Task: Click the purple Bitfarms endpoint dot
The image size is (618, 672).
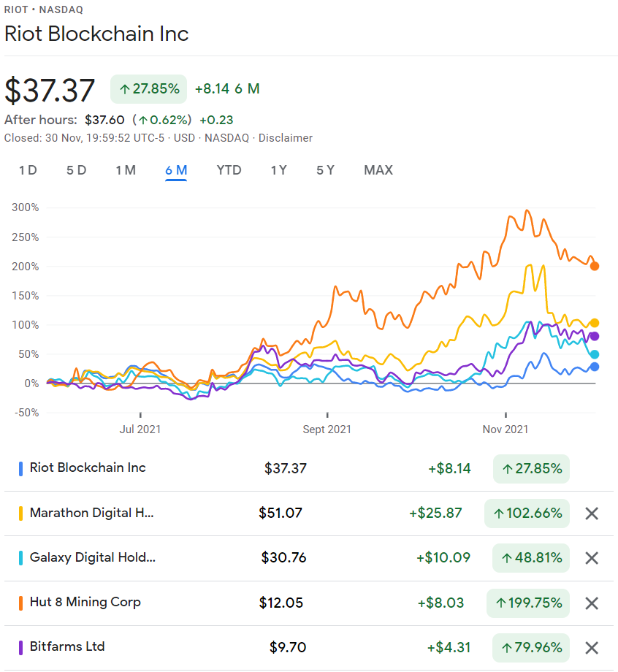Action: (x=595, y=336)
